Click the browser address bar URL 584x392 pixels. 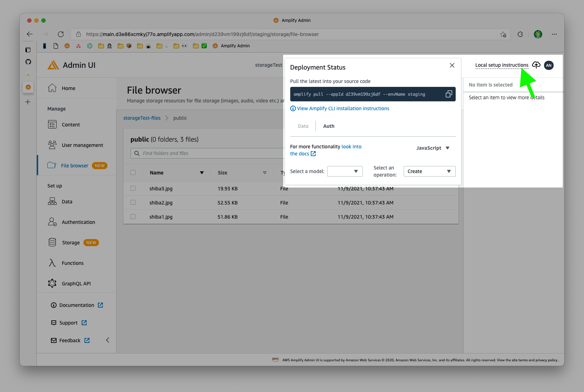tap(202, 34)
